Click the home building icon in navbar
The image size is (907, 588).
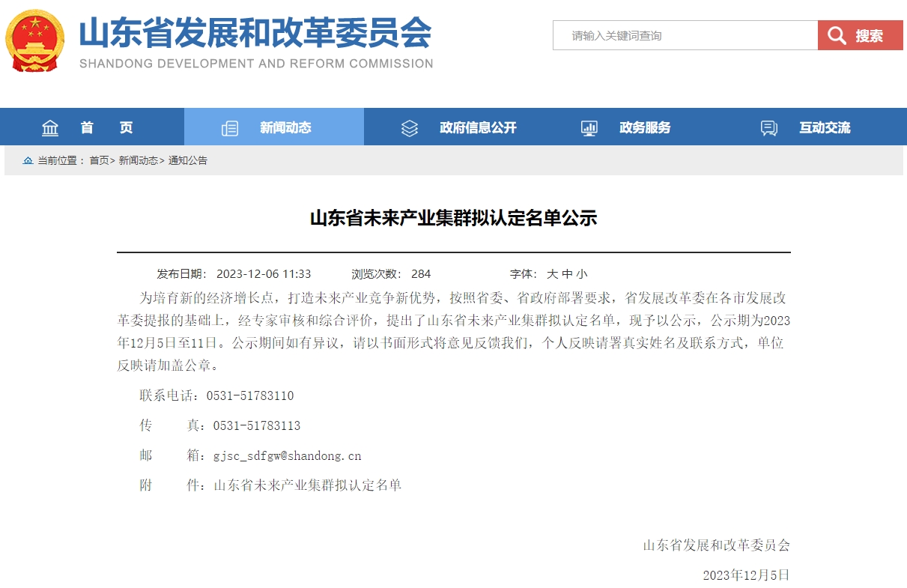click(50, 128)
